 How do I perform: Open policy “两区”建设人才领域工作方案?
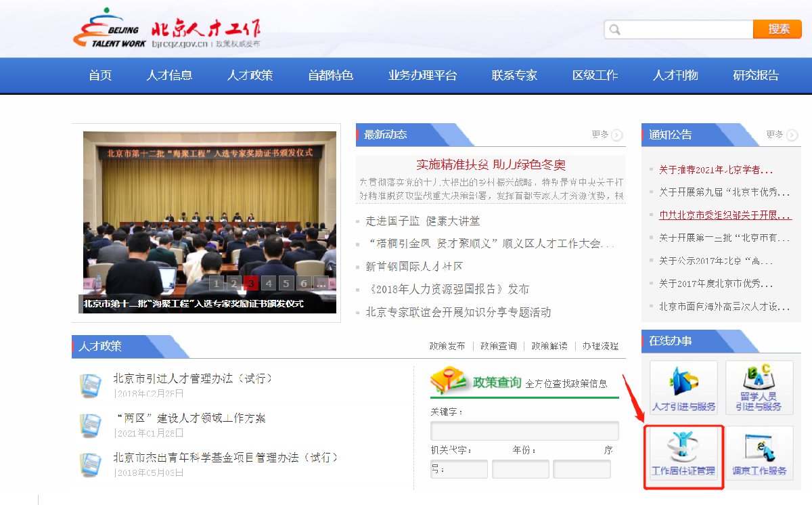(x=189, y=418)
